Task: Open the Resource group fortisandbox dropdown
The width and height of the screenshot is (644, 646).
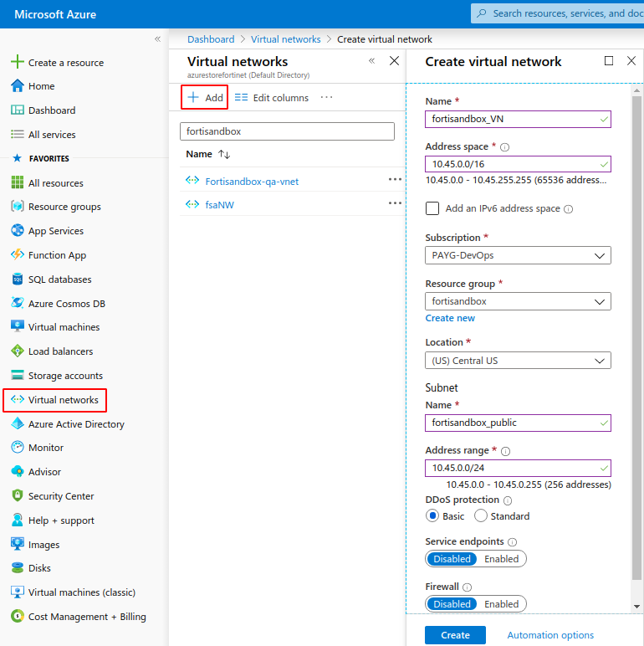Action: pos(518,301)
